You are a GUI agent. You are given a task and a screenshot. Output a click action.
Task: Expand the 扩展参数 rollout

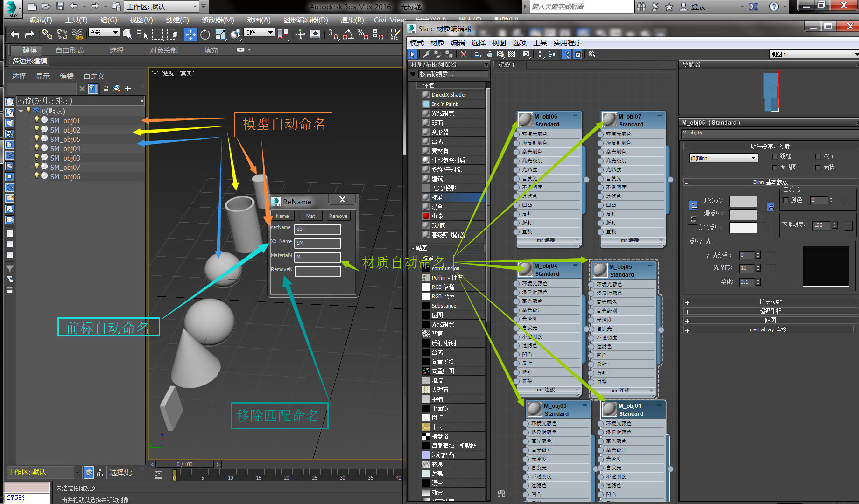coord(770,301)
